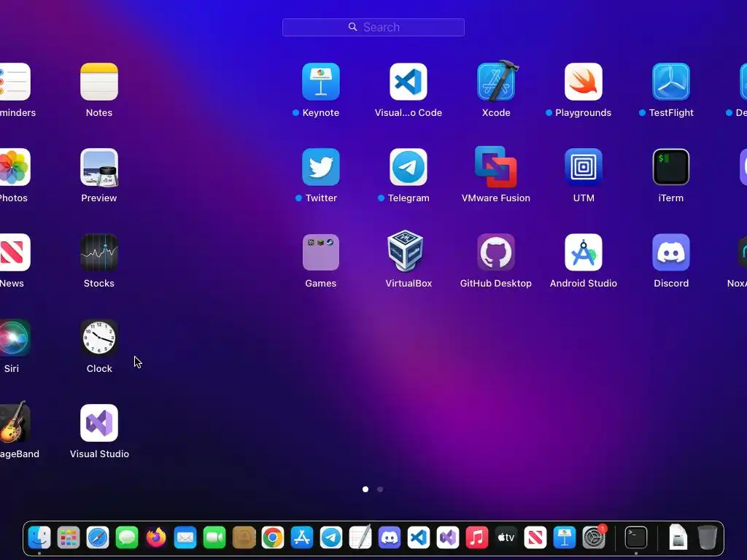The image size is (747, 560).
Task: Launch Keynote from the Launchpad grid
Action: (x=321, y=82)
